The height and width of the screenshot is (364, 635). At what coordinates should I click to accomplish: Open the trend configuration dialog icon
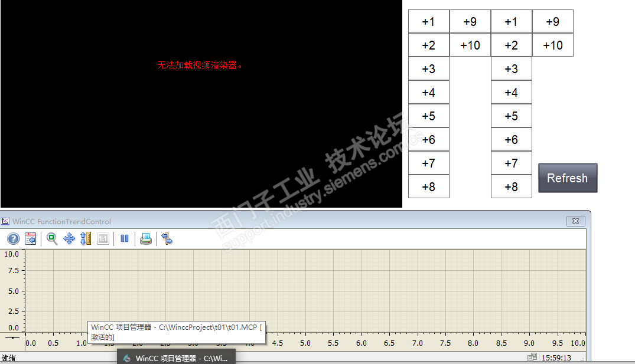click(30, 238)
